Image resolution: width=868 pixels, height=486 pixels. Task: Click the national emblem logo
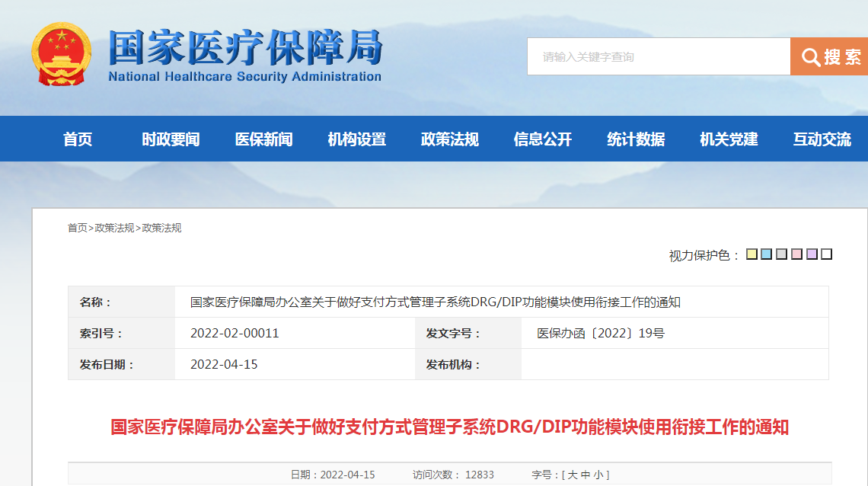tap(62, 54)
